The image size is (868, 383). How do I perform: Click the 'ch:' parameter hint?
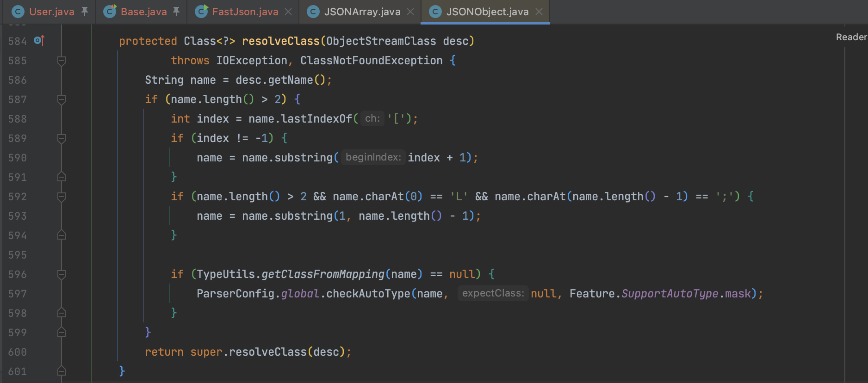(x=372, y=118)
